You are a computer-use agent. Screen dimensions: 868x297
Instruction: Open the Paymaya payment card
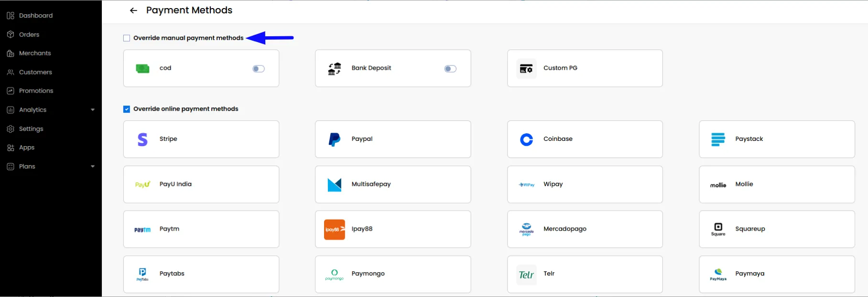pyautogui.click(x=777, y=275)
